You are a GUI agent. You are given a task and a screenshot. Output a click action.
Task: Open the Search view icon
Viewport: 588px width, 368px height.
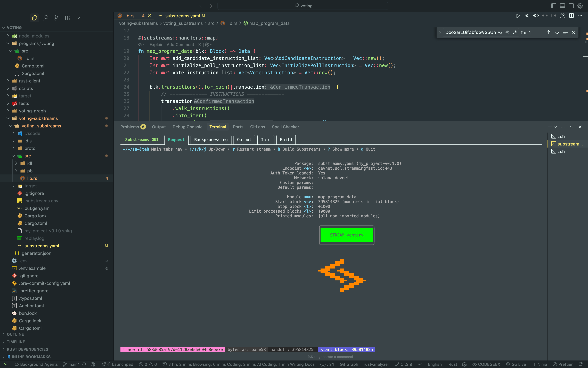[x=45, y=18]
